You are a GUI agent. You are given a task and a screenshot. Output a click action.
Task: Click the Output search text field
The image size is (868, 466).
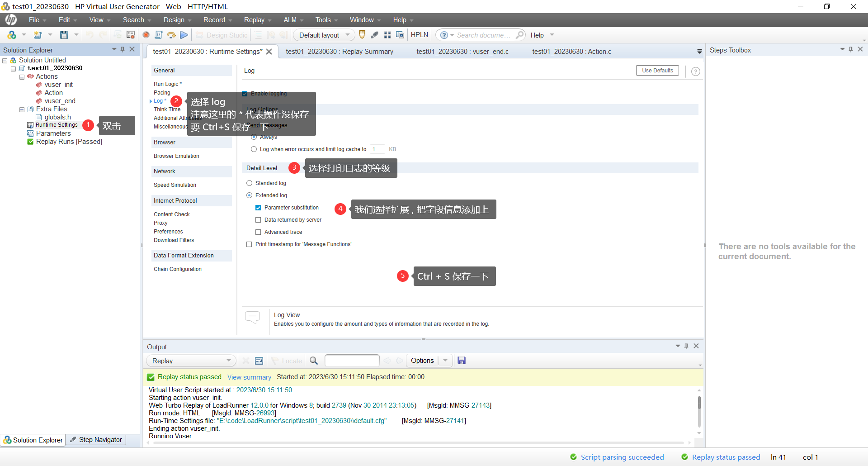click(352, 361)
